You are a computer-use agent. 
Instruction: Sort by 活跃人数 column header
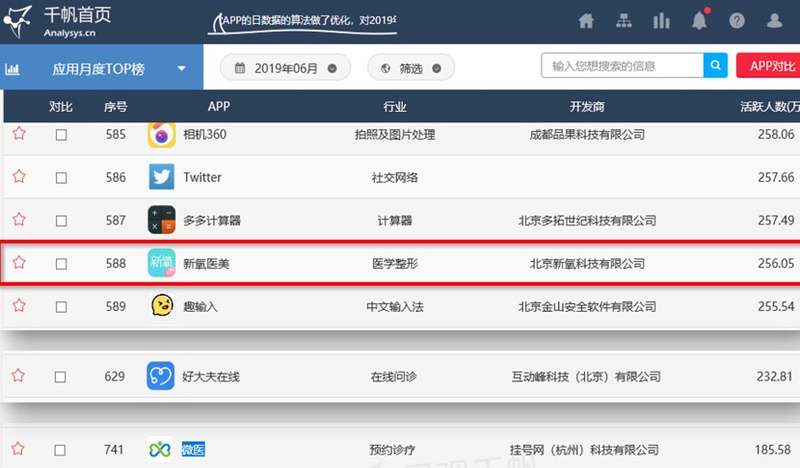[770, 106]
